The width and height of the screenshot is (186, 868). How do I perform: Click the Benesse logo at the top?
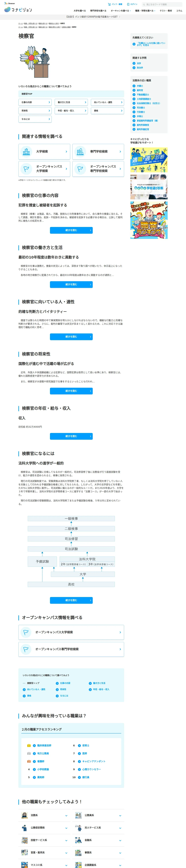pyautogui.click(x=9, y=3)
